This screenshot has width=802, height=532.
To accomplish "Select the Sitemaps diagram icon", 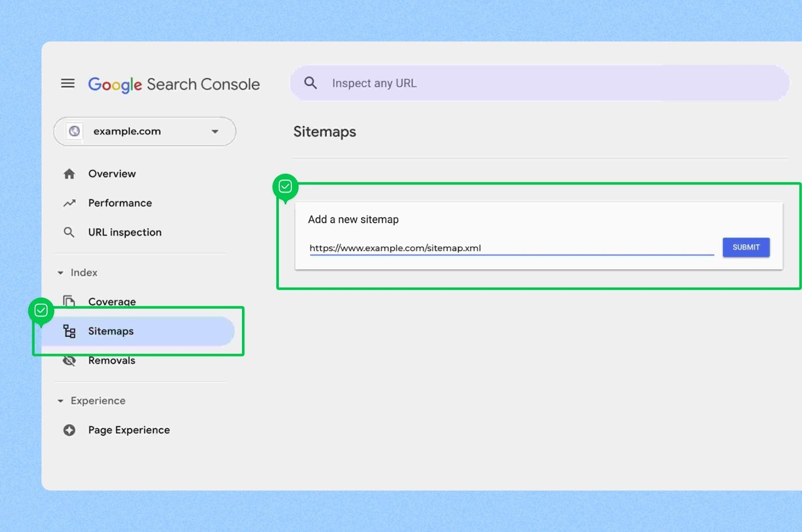I will tap(69, 331).
